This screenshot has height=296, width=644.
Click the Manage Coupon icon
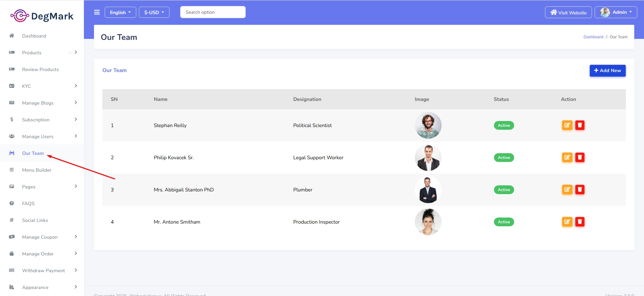point(12,237)
